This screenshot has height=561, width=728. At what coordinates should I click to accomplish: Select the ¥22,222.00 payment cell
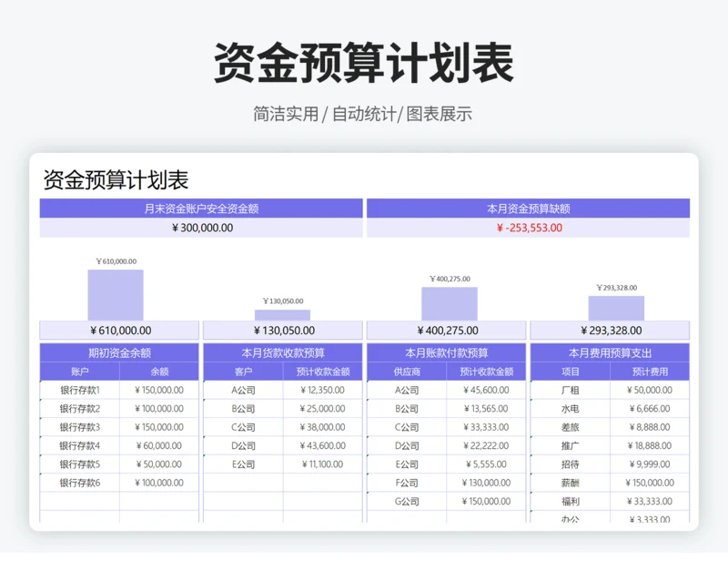tap(486, 445)
